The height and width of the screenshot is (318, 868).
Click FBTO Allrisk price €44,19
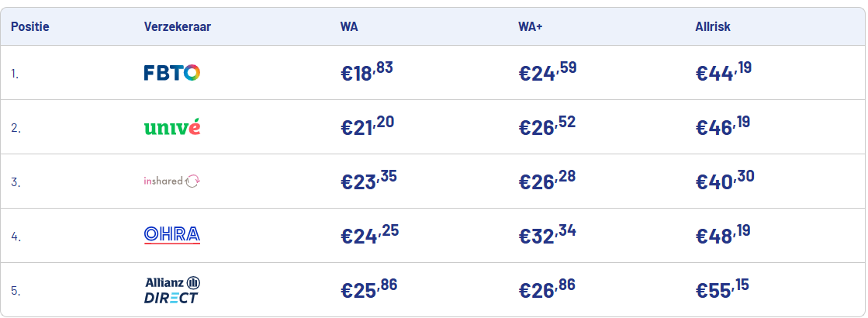click(x=724, y=72)
